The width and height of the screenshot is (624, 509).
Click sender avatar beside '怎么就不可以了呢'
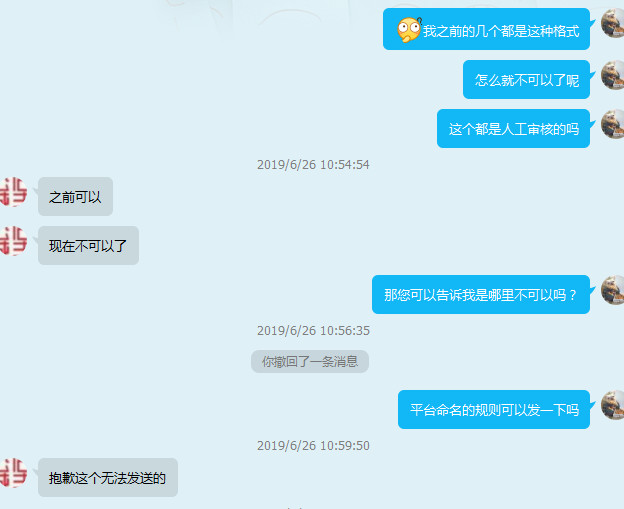(613, 75)
